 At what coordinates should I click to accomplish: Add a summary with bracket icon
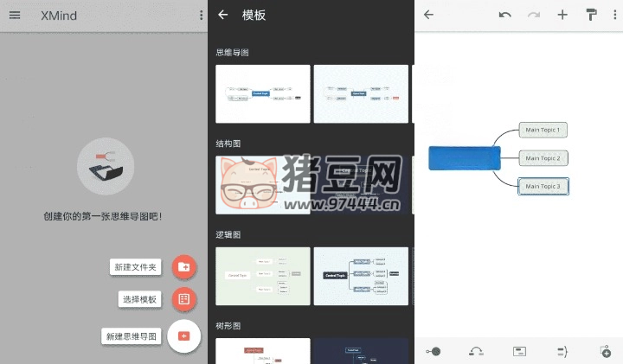562,351
